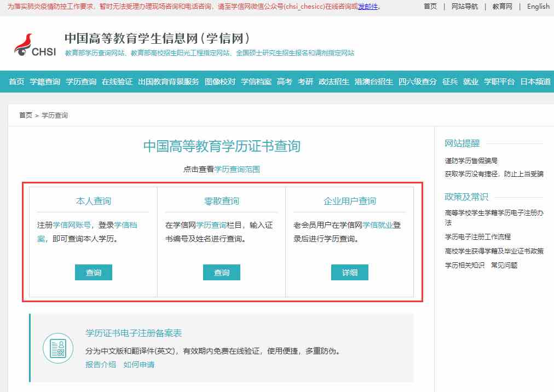Open 学历查询 in navigation bar

[x=81, y=82]
